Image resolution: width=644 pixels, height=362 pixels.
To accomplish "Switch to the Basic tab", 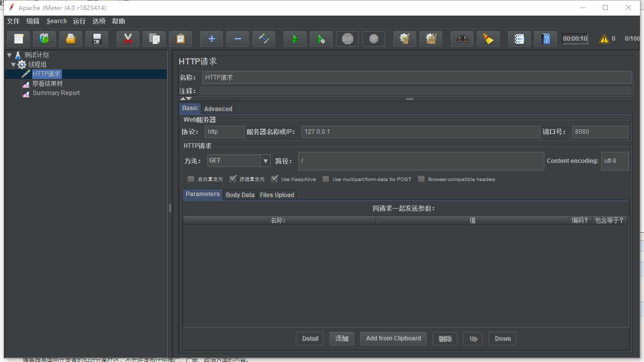I will pos(190,108).
